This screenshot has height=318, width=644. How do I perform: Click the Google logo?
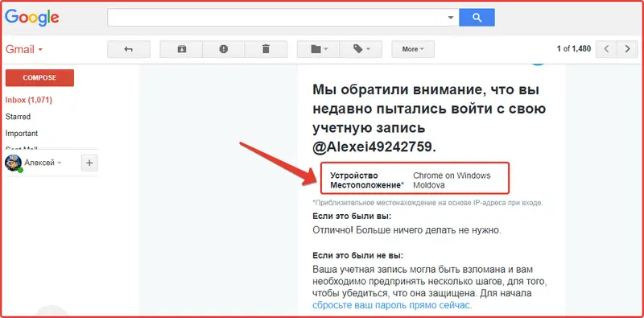(x=32, y=18)
